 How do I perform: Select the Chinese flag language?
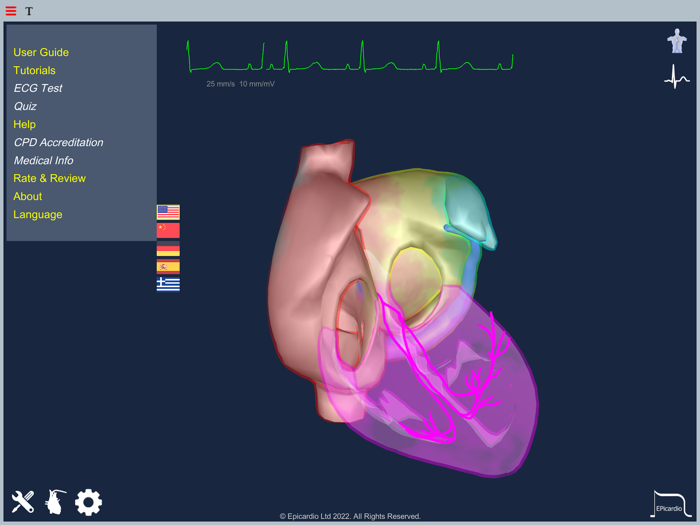[168, 230]
